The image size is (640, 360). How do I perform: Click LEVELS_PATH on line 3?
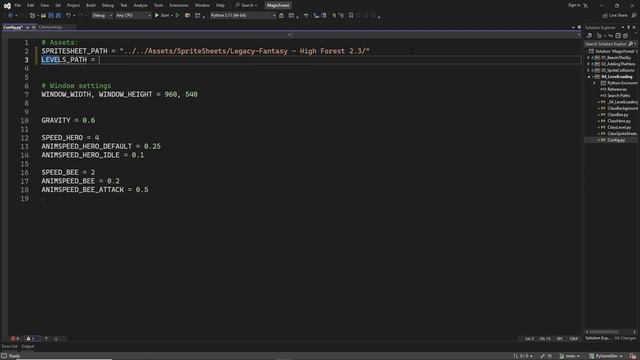click(64, 60)
